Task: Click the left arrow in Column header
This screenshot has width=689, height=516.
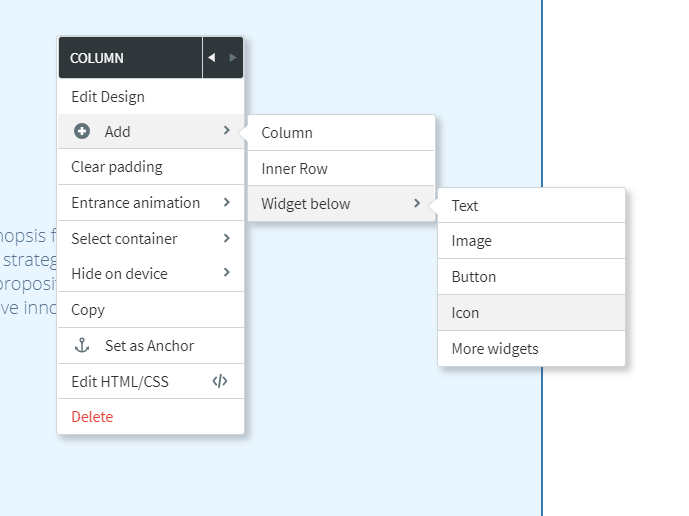Action: click(x=211, y=58)
